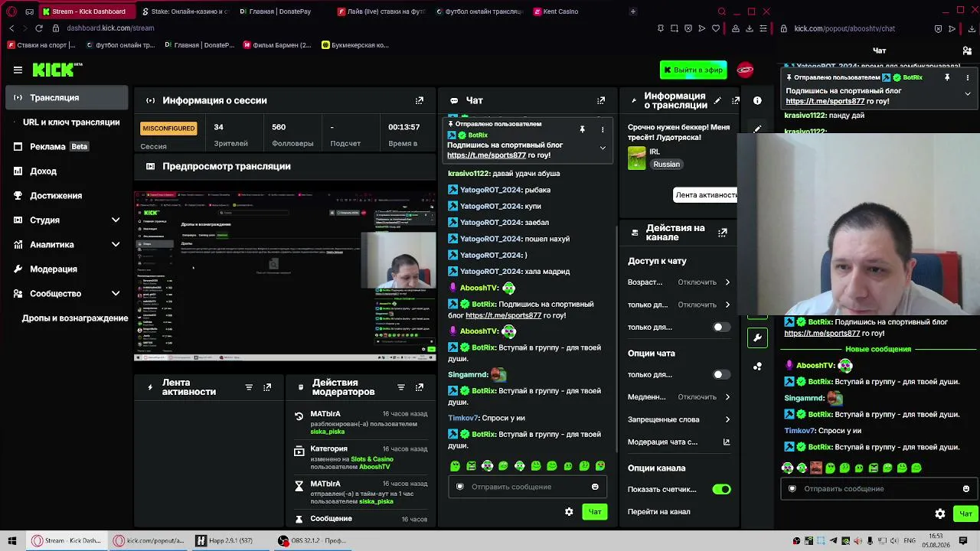Open the Доход sidebar item
The width and height of the screenshot is (980, 551).
coord(67,171)
